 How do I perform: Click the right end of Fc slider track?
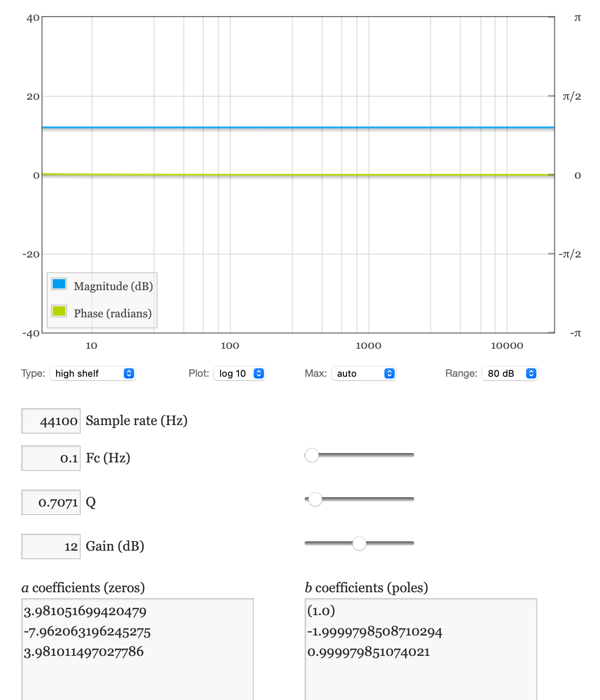[412, 455]
